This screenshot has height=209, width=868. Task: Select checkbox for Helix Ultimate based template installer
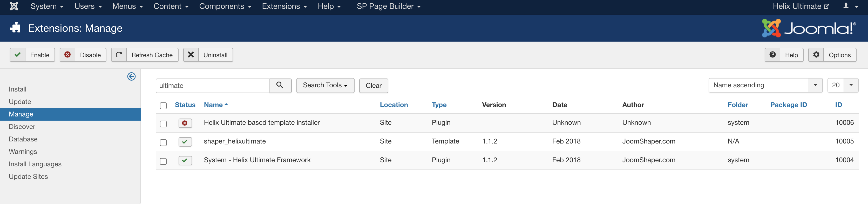164,124
